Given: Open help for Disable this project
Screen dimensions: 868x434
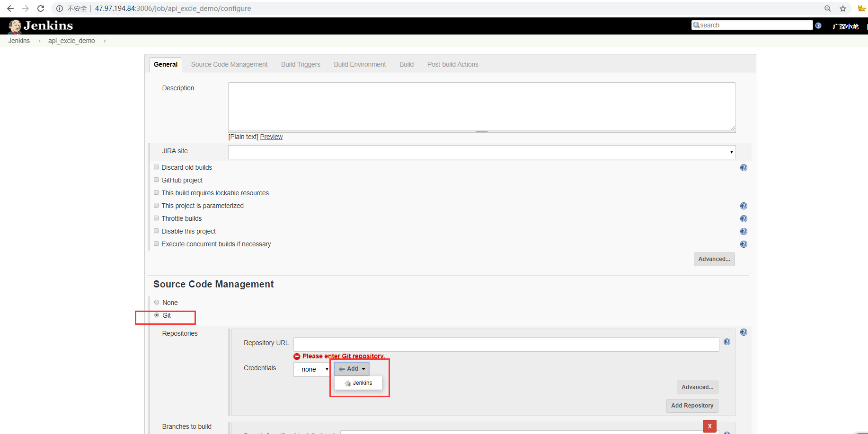Looking at the screenshot, I should pyautogui.click(x=744, y=231).
